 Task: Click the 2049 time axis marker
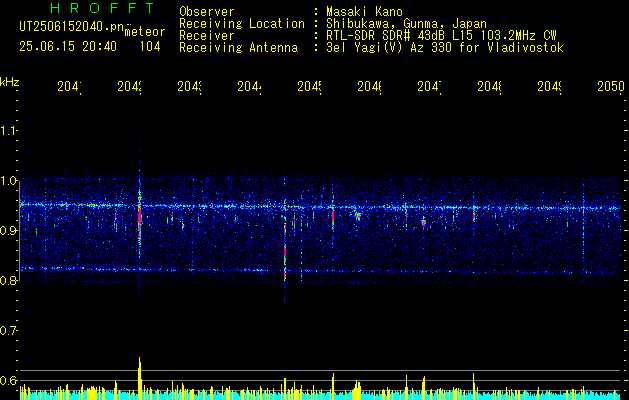click(x=549, y=86)
